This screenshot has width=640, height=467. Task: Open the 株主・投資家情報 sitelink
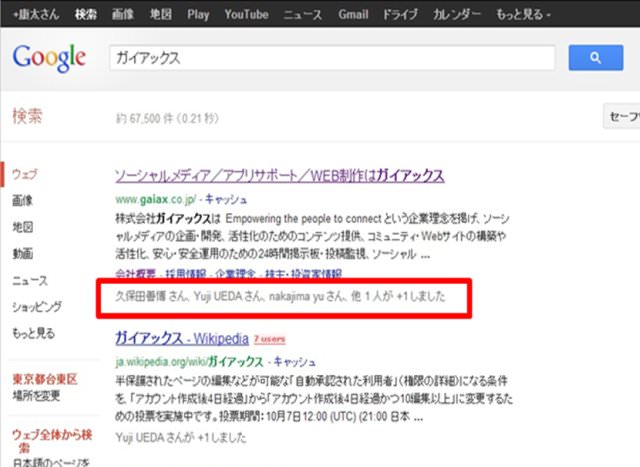(303, 274)
